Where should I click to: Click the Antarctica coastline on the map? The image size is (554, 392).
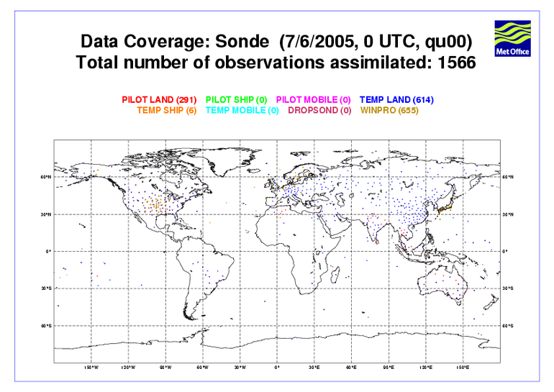pyautogui.click(x=277, y=339)
